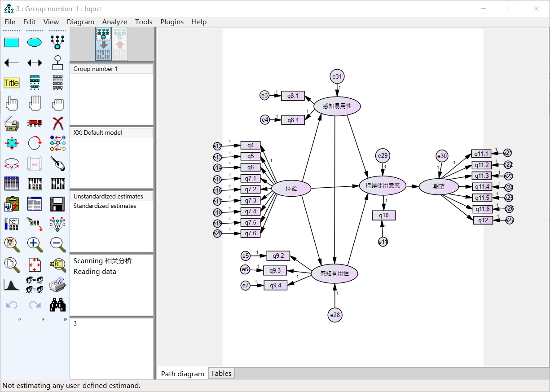Select Group number 1 in groups panel
Image resolution: width=550 pixels, height=392 pixels.
pyautogui.click(x=111, y=69)
